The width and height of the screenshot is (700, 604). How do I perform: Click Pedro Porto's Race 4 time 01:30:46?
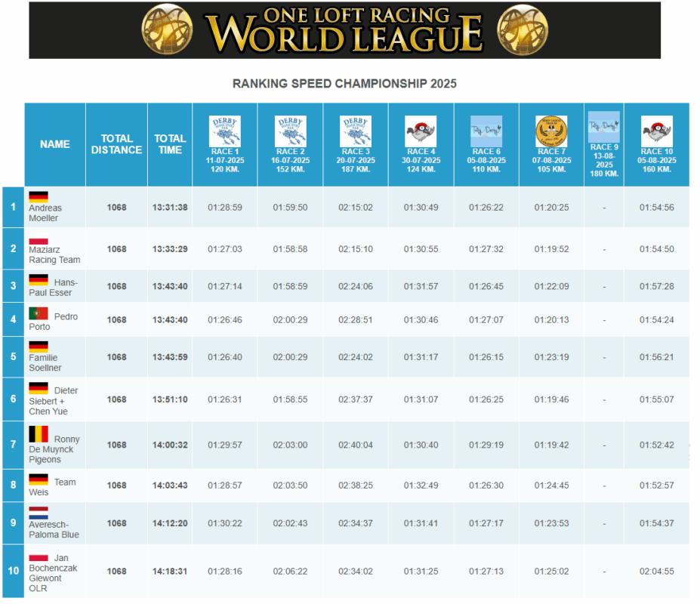421,319
